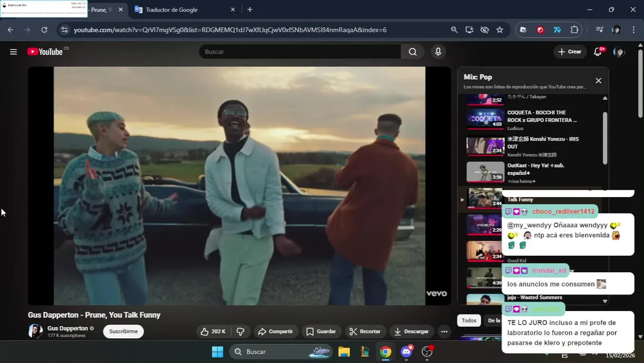Open the Chrome three-dot menu
Viewport: 644px width, 363px height.
pos(633,30)
